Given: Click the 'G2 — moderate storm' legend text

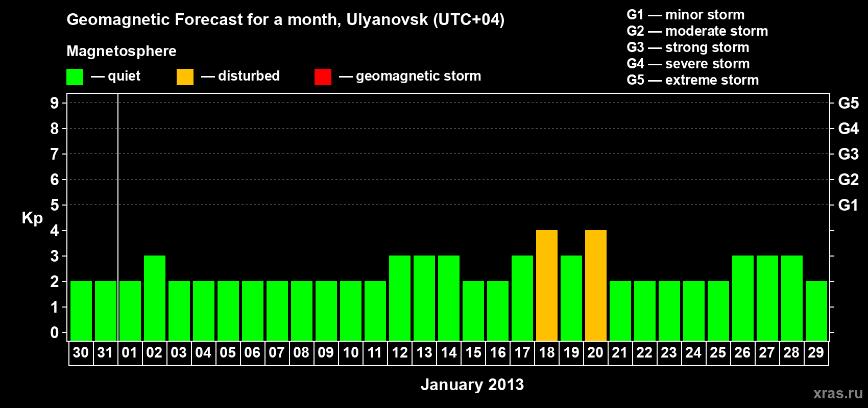Looking at the screenshot, I should (x=697, y=31).
